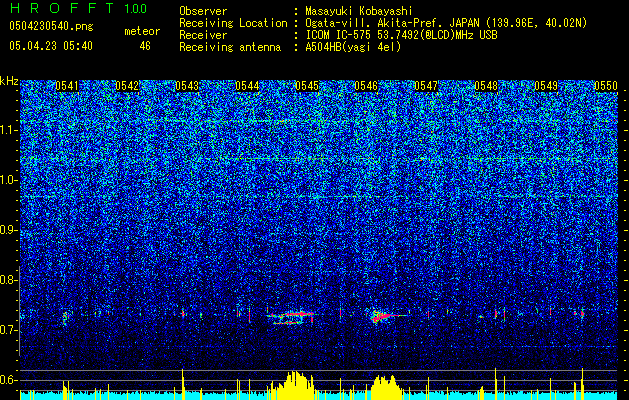This screenshot has width=629, height=400.
Task: Click the Receiving Location label
Action: (x=233, y=23)
